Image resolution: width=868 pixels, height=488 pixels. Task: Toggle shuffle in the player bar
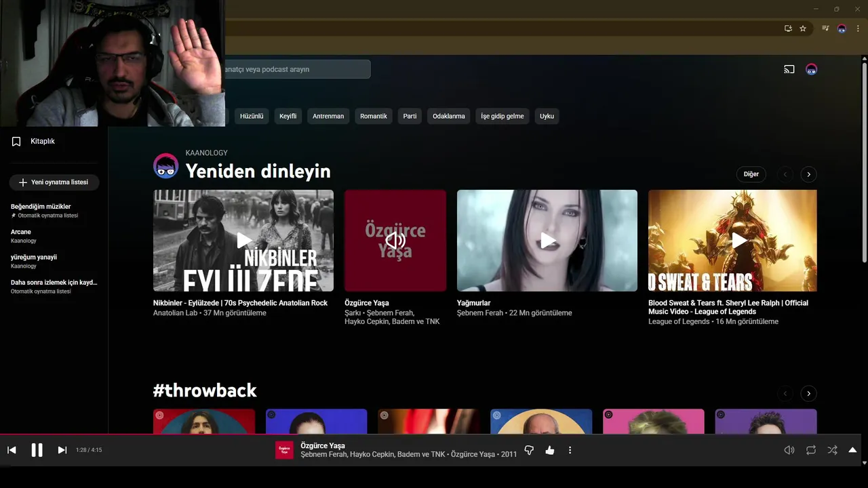click(832, 450)
